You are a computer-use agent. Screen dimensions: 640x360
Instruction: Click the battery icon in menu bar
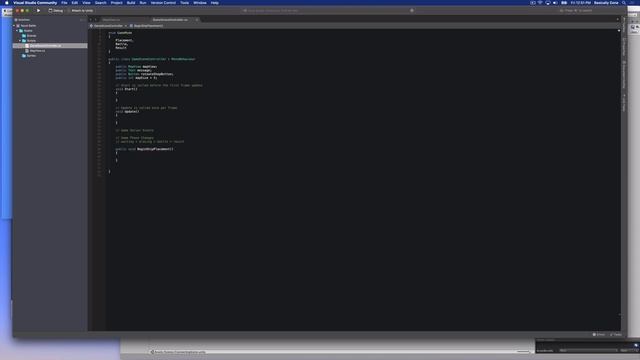(x=564, y=2)
